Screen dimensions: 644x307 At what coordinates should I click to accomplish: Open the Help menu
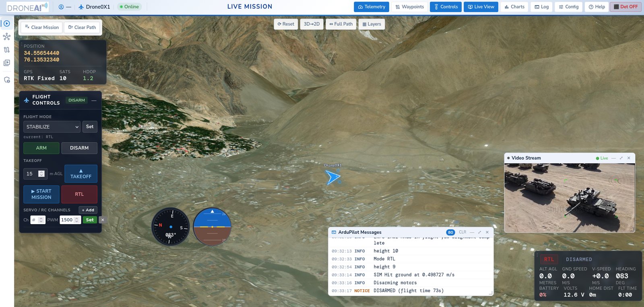[x=597, y=7]
